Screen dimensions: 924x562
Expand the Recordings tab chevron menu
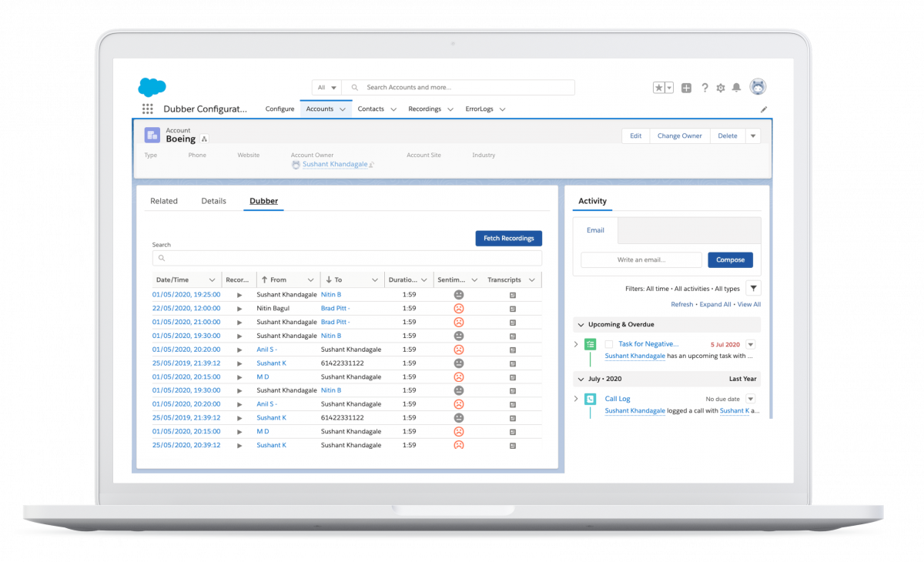click(x=450, y=109)
